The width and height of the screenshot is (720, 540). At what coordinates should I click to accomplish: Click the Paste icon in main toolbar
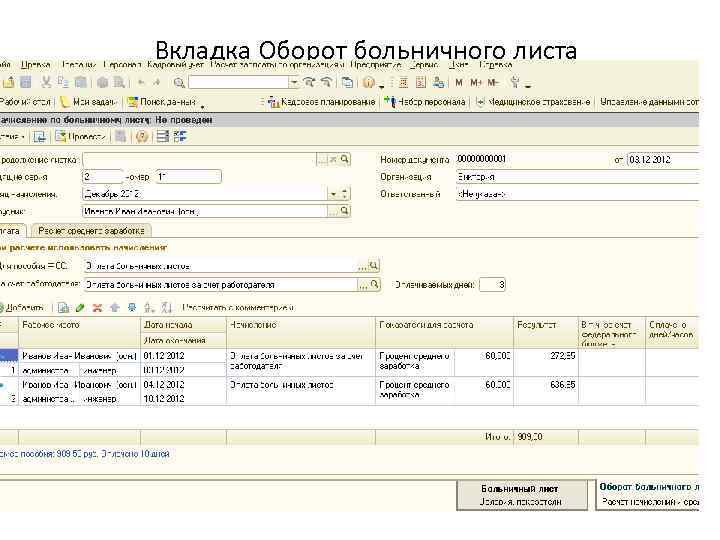tap(80, 83)
